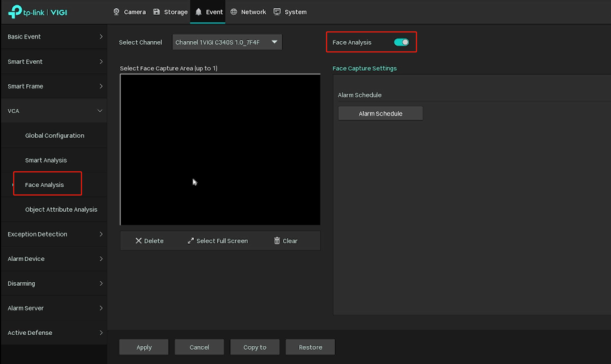Click inside the face capture preview area
The width and height of the screenshot is (611, 364).
point(220,149)
